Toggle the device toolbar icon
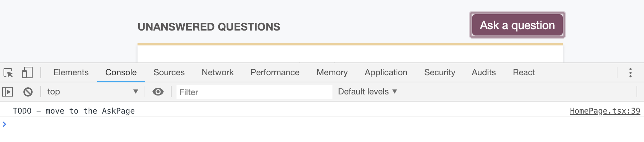Image resolution: width=644 pixels, height=142 pixels. [x=27, y=73]
